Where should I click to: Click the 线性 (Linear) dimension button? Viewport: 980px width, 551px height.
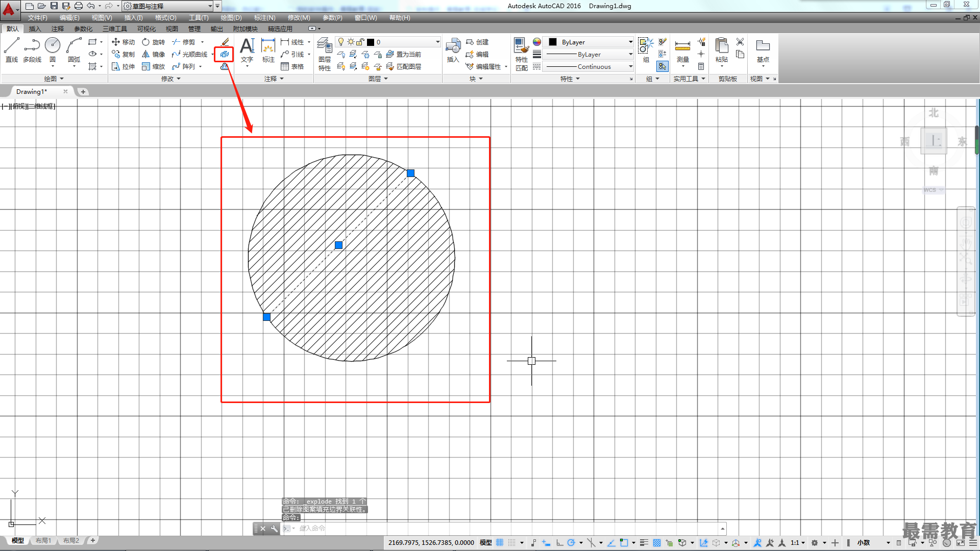coord(292,42)
